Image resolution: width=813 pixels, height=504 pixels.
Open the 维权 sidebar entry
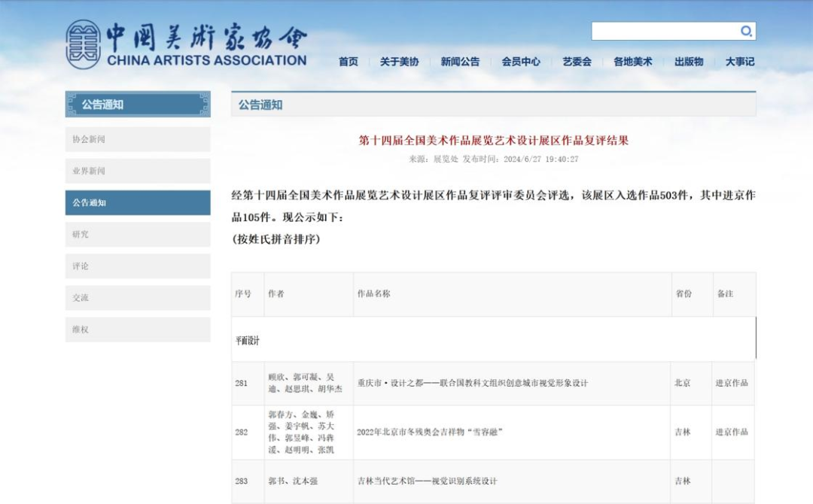138,329
